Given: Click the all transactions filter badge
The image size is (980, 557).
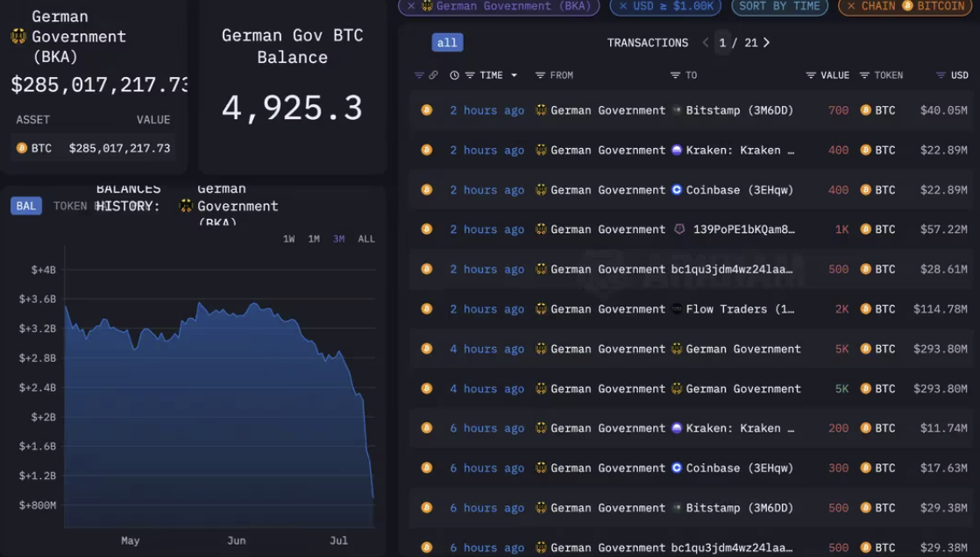Looking at the screenshot, I should (447, 42).
